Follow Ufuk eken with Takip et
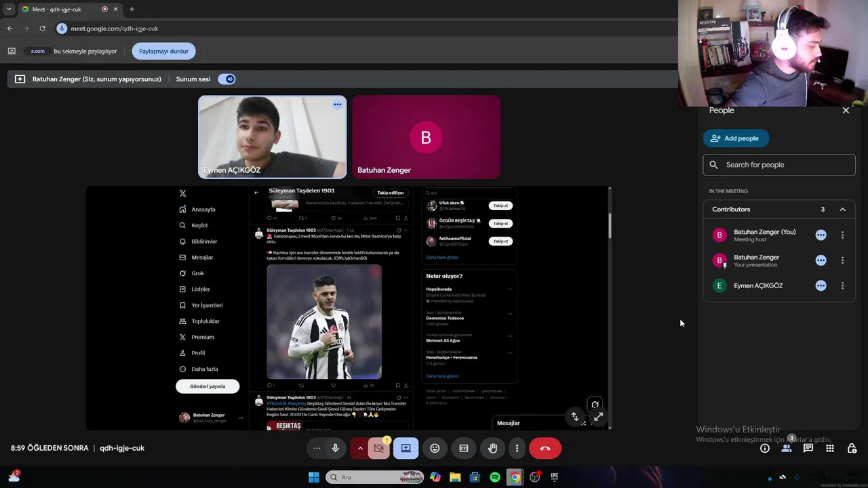Viewport: 868px width, 488px height. click(500, 205)
